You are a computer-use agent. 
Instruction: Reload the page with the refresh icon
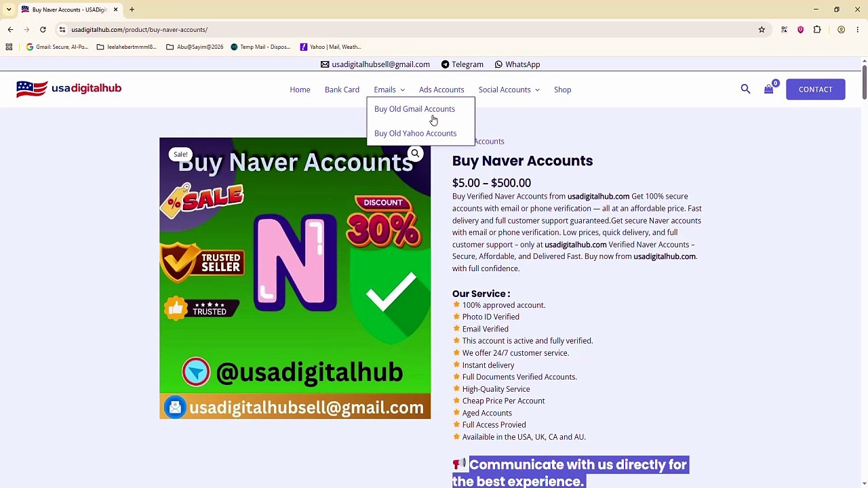click(x=43, y=30)
